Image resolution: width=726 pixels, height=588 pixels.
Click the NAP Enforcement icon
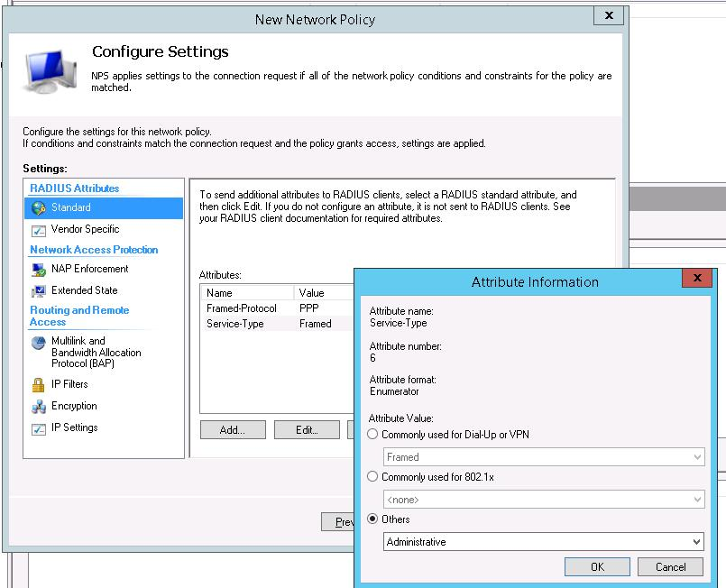coord(38,269)
